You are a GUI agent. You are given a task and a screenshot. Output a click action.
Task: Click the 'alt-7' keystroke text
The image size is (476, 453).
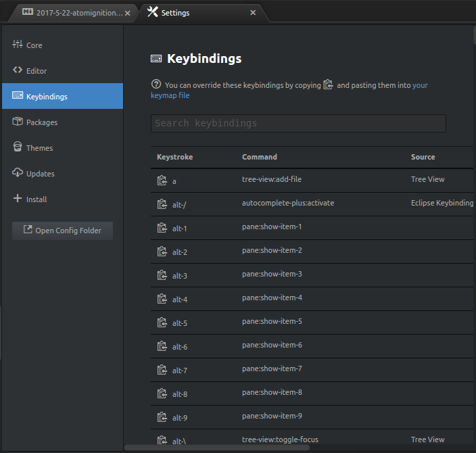coord(180,371)
